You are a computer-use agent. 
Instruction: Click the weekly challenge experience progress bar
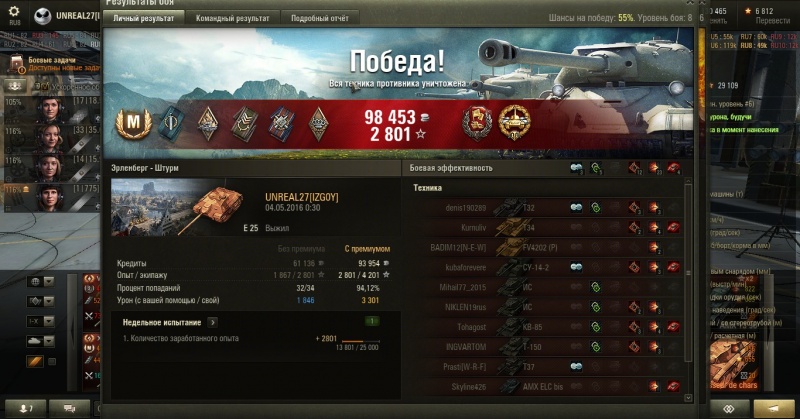pos(360,341)
